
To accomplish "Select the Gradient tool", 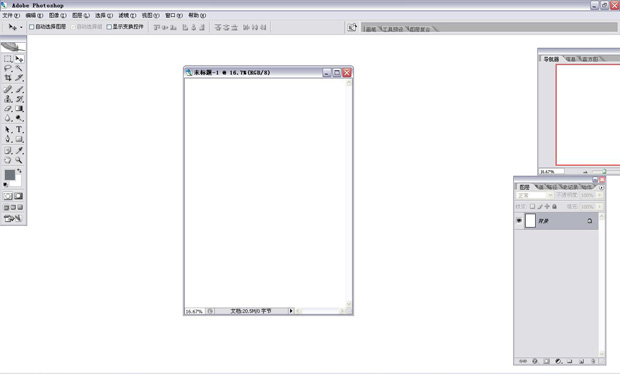I will pyautogui.click(x=19, y=108).
